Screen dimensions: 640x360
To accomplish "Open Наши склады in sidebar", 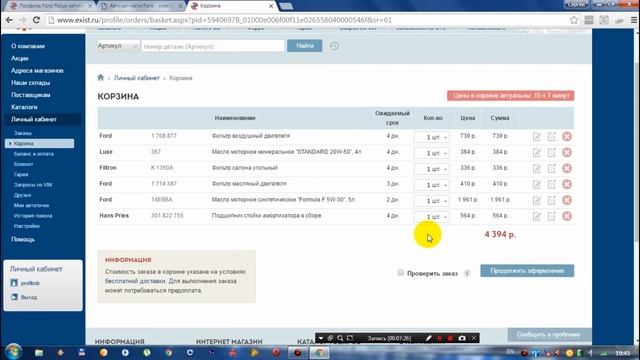I will 31,83.
